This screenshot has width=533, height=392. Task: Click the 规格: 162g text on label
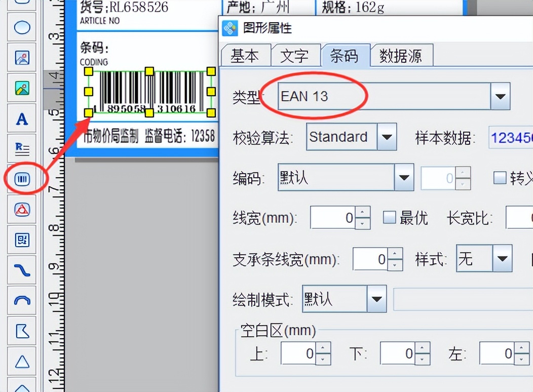tap(353, 8)
